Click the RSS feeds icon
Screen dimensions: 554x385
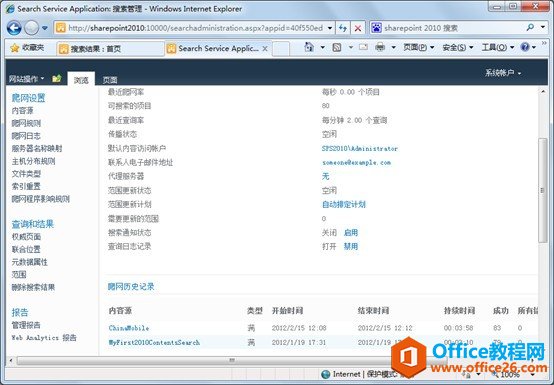337,47
